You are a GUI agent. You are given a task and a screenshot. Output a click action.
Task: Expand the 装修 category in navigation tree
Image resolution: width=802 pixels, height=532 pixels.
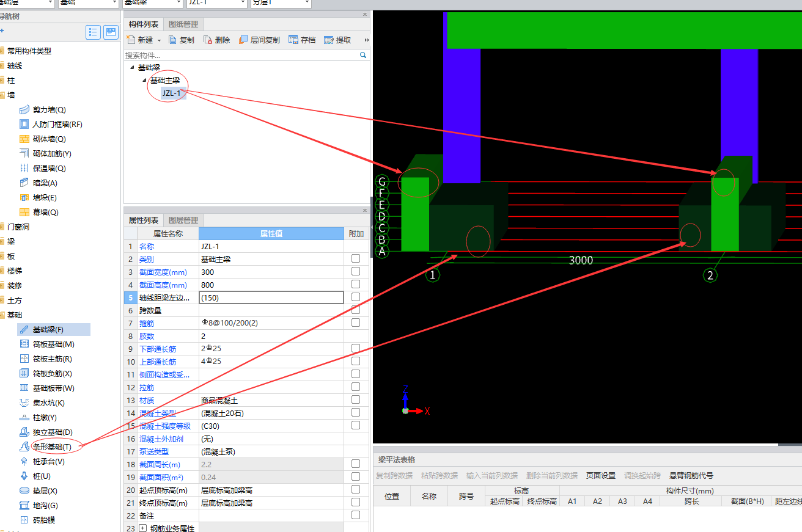[x=2, y=286]
